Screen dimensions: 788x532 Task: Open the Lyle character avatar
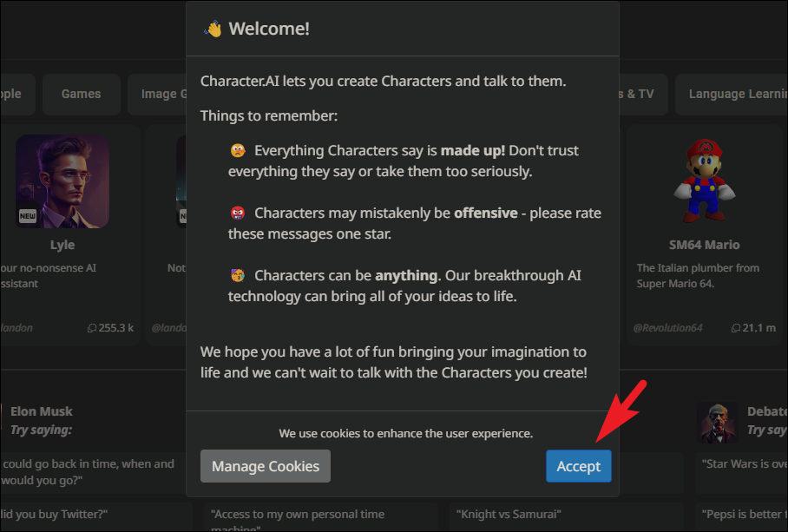point(62,181)
